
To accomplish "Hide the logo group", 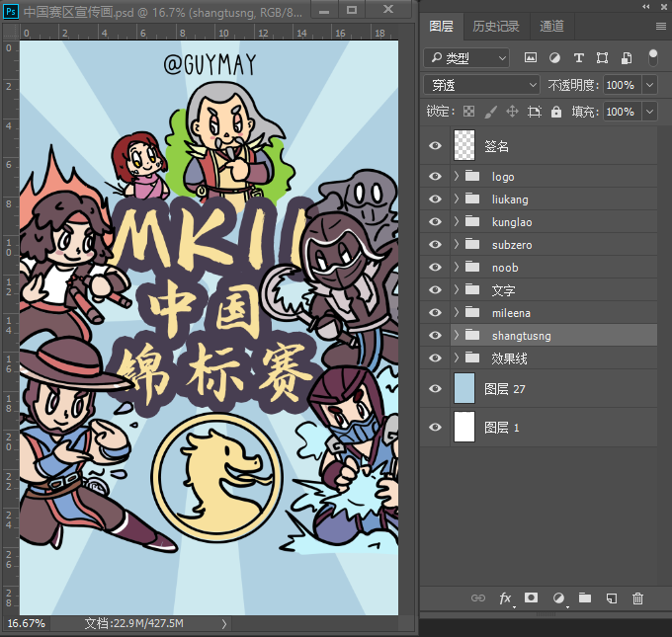I will [x=435, y=176].
